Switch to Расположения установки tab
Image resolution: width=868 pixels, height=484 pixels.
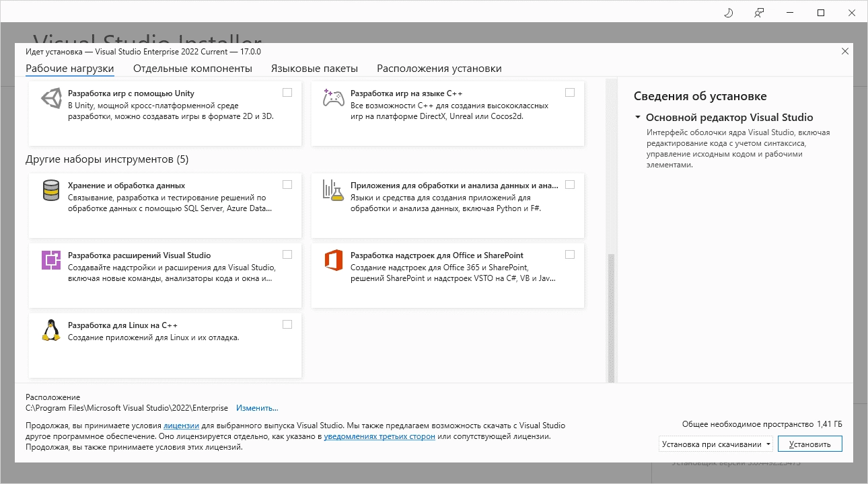point(439,69)
